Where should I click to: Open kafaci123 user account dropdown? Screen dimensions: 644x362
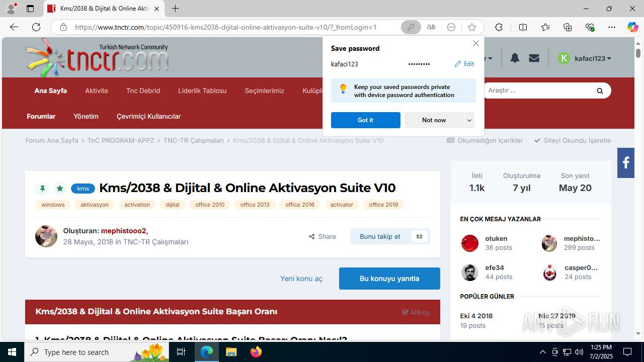tap(585, 58)
